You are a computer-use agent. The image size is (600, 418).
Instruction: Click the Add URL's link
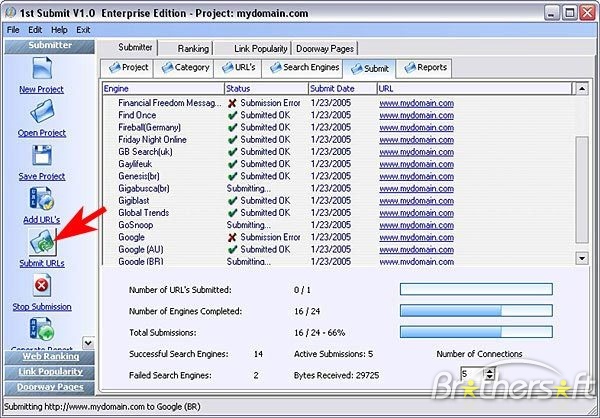tap(42, 220)
